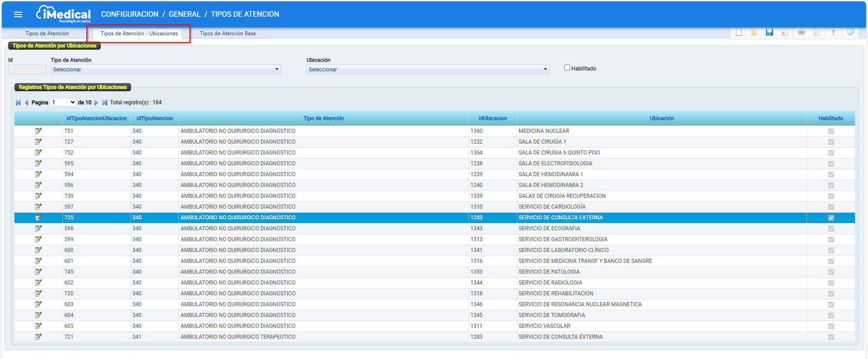Viewport: 868px width, 359px height.
Task: Toggle the Habilitado filter checkbox
Action: pos(567,68)
